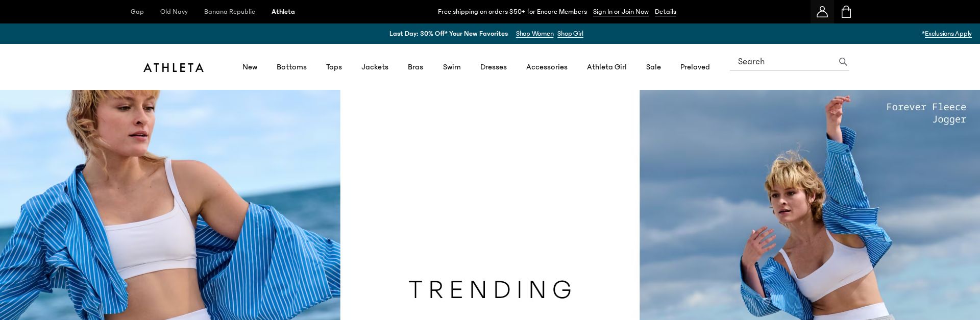Open the Bottoms category menu
Image resolution: width=980 pixels, height=320 pixels.
pyautogui.click(x=291, y=67)
